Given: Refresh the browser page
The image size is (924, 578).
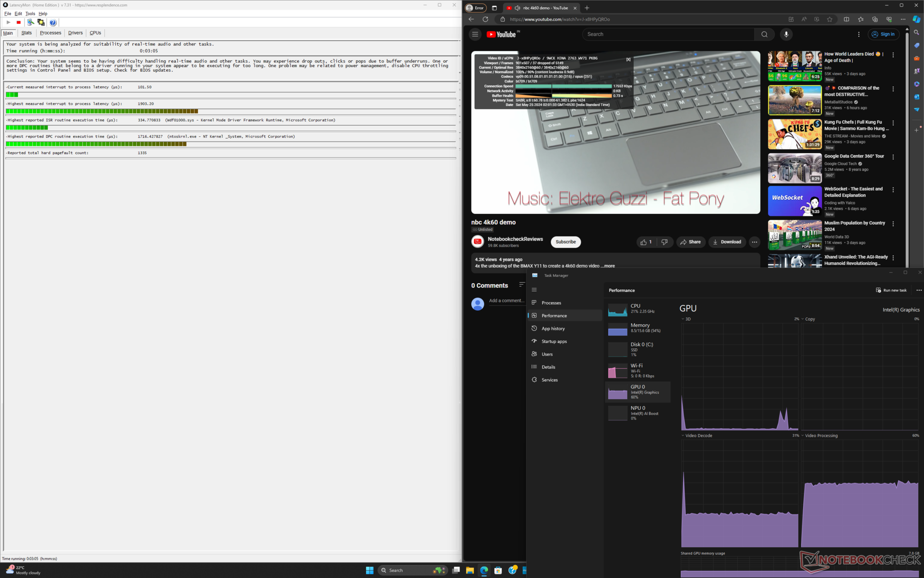Looking at the screenshot, I should coord(485,19).
